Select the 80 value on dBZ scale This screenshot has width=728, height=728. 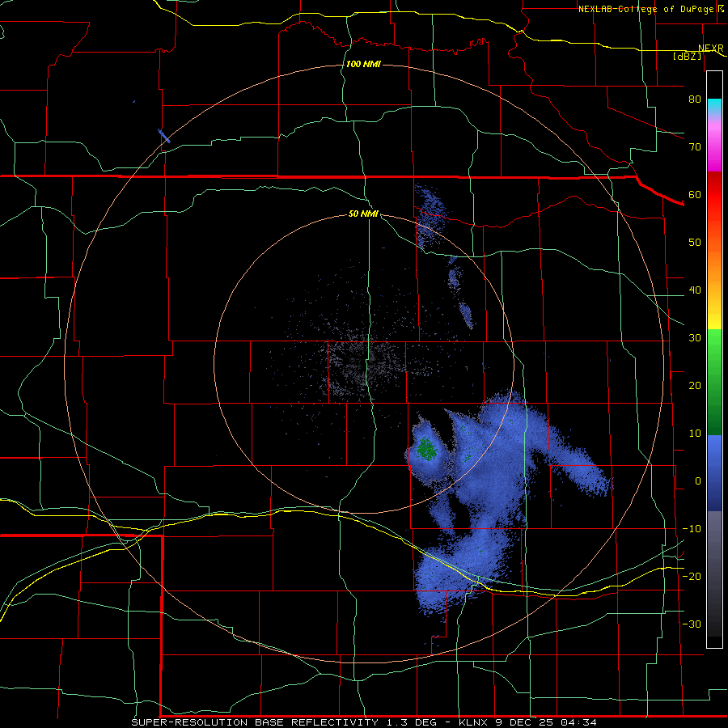pos(695,99)
